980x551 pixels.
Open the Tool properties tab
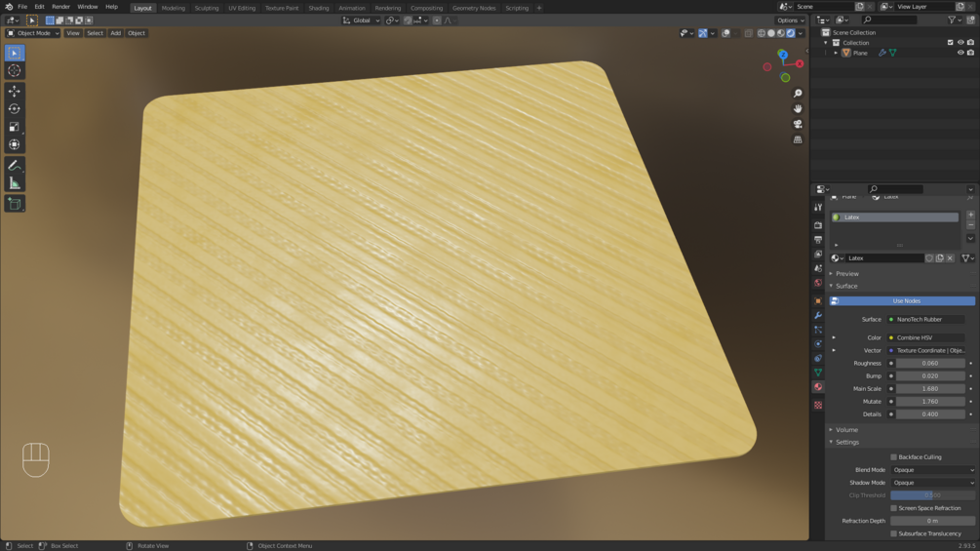pos(817,208)
